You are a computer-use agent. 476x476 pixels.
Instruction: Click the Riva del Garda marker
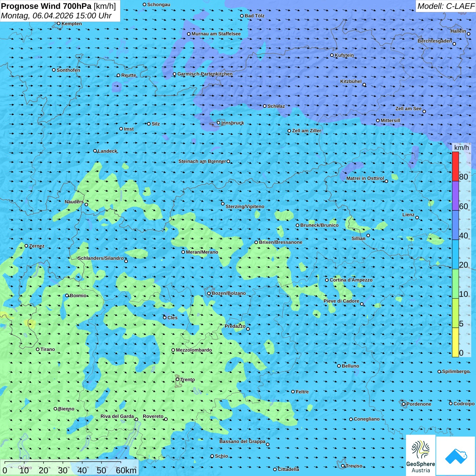pyautogui.click(x=136, y=419)
